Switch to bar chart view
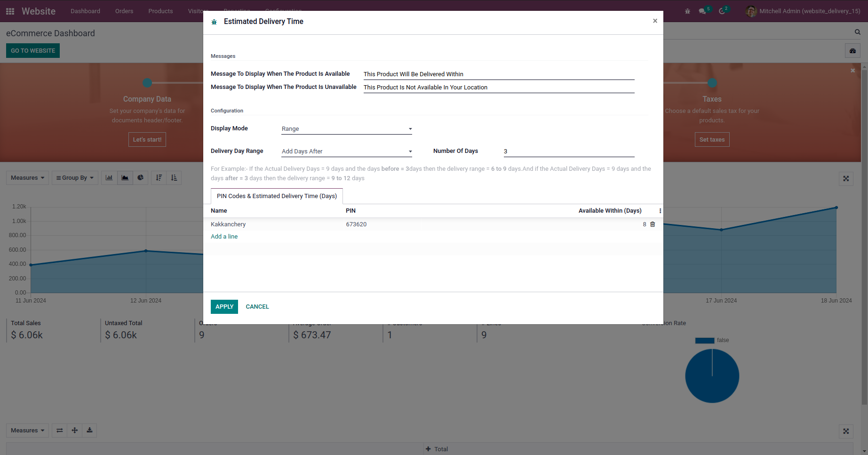 pyautogui.click(x=109, y=178)
